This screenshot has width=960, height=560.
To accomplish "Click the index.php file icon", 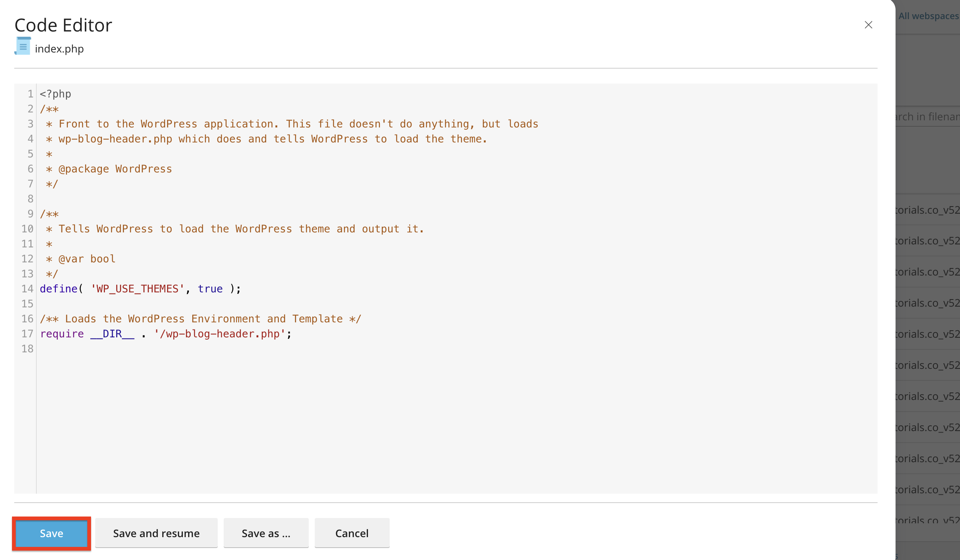I will pos(22,46).
